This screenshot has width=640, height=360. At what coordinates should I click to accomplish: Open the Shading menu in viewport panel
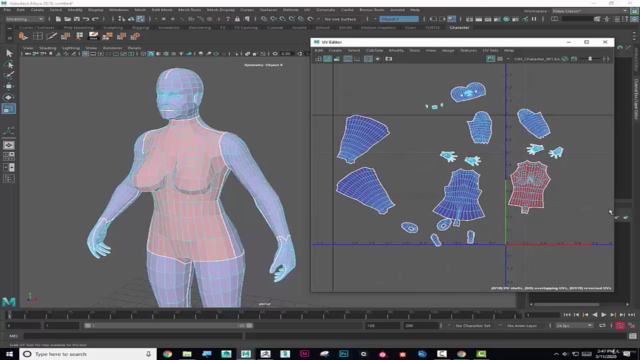click(x=47, y=48)
